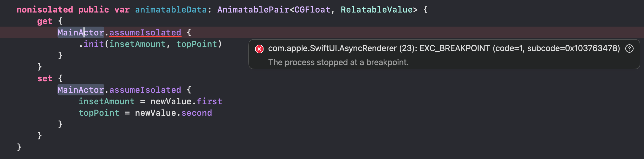
Task: Click the .init initializer call
Action: [x=91, y=44]
